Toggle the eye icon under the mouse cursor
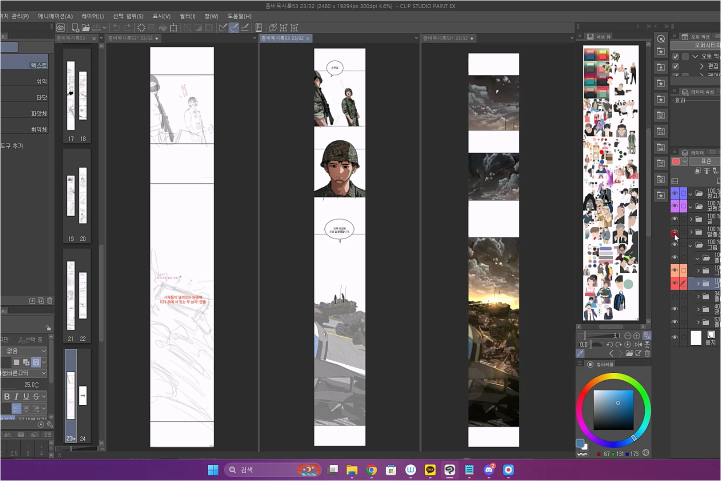Viewport: 721px width, 481px height. pyautogui.click(x=675, y=234)
